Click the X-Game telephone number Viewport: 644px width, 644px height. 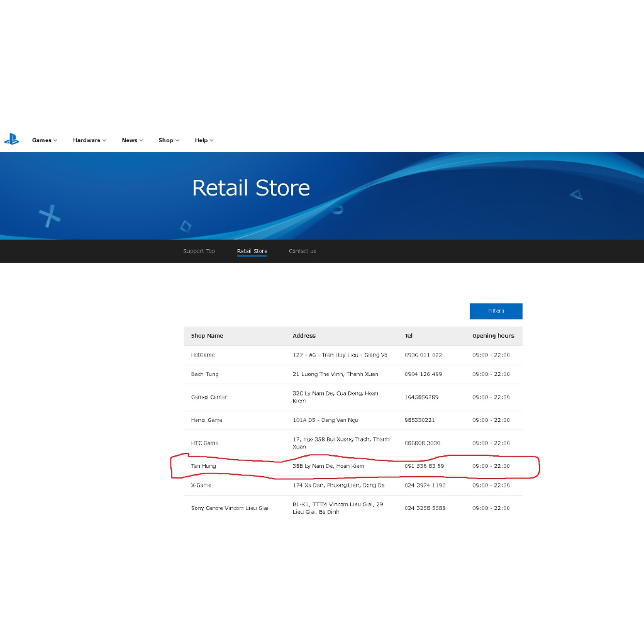(x=425, y=486)
